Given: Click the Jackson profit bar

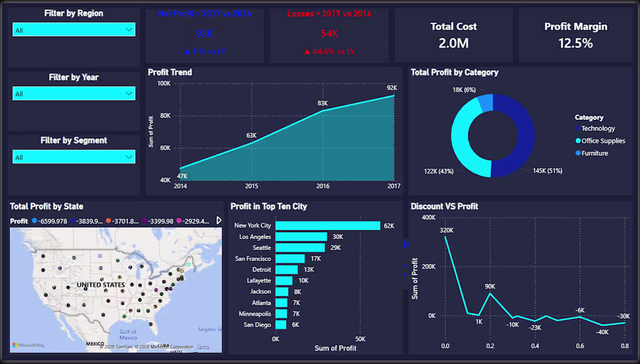Looking at the screenshot, I should pos(282,292).
